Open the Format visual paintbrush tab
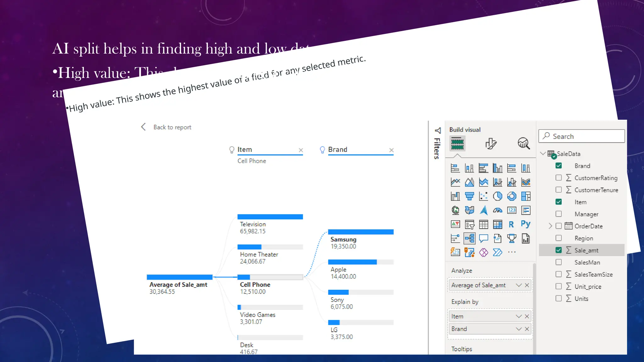644x362 pixels. (490, 144)
